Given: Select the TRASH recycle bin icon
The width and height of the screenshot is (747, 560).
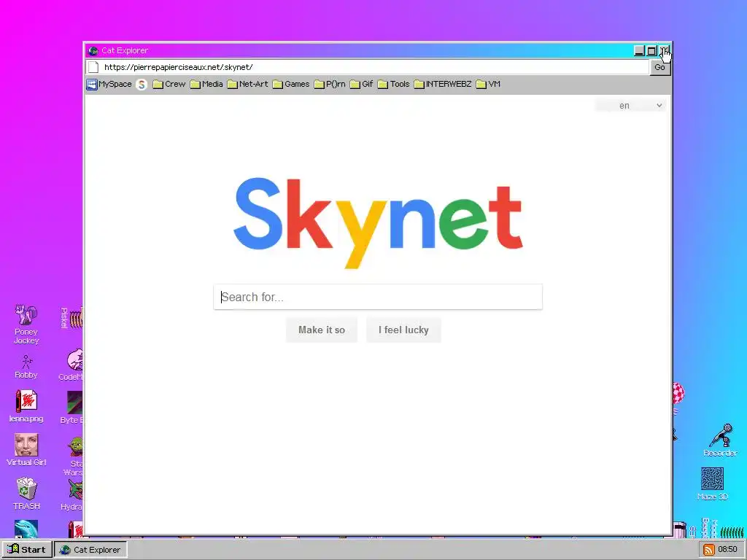Looking at the screenshot, I should click(x=26, y=494).
